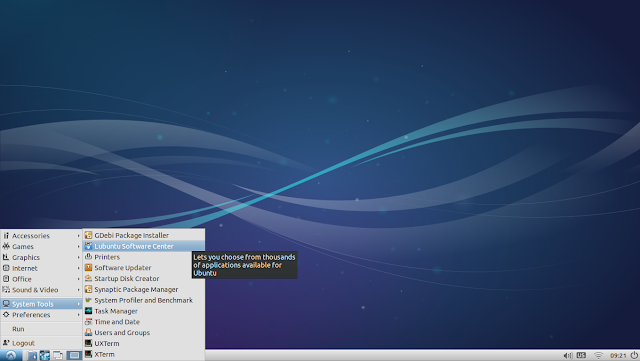640x361 pixels.
Task: Click the 09:21 clock
Action: pyautogui.click(x=618, y=356)
